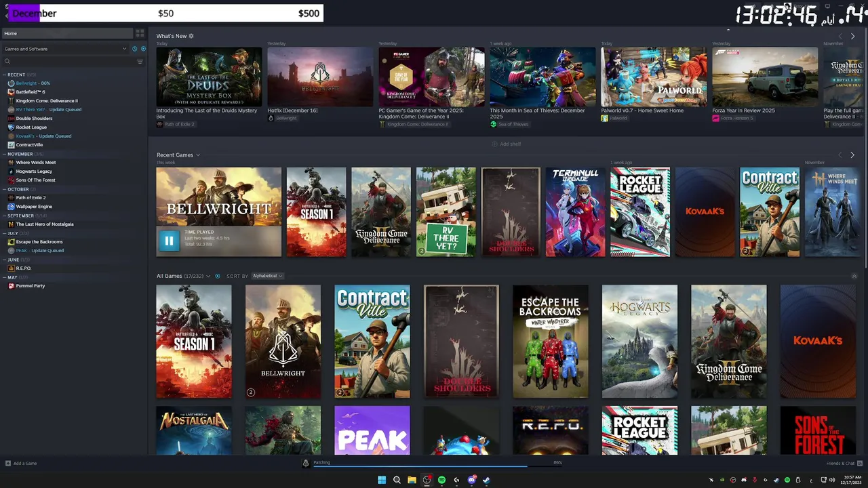
Task: Expand the Games and Software dropdown
Action: tap(65, 49)
